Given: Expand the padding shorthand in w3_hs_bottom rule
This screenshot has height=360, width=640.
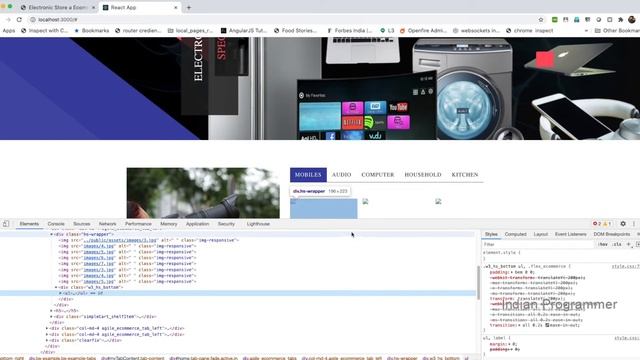Looking at the screenshot, I should pyautogui.click(x=511, y=272).
